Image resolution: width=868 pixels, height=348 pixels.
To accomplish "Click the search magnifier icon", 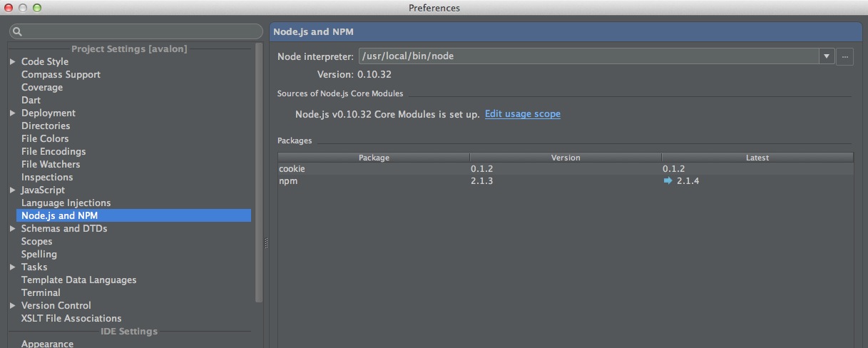I will (18, 32).
